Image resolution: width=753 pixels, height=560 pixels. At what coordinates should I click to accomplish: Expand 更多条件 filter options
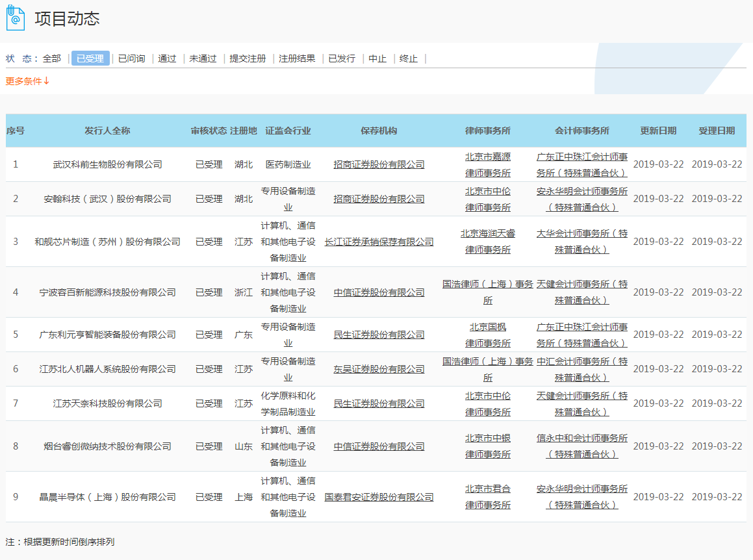click(x=27, y=81)
